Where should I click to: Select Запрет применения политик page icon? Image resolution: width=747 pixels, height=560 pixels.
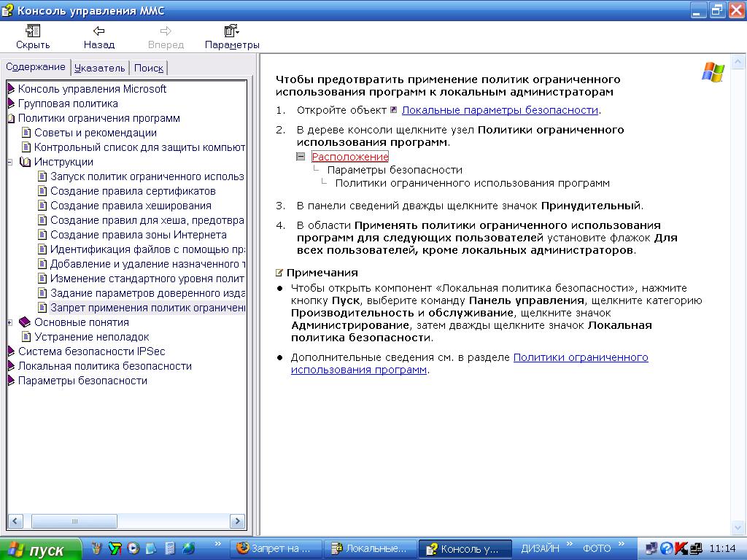42,308
